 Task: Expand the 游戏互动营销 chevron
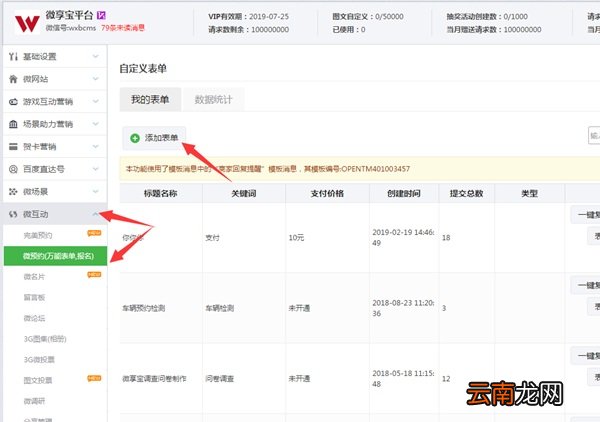96,102
